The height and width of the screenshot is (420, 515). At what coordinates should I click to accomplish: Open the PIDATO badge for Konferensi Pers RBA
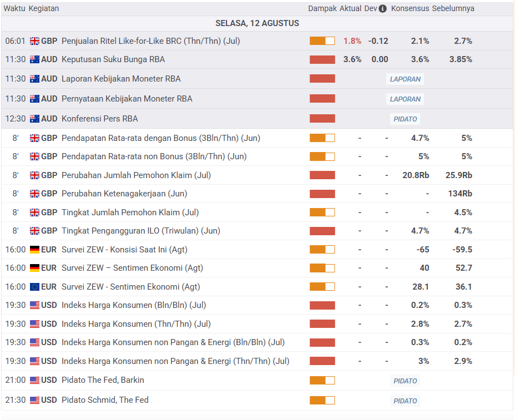[x=405, y=119]
